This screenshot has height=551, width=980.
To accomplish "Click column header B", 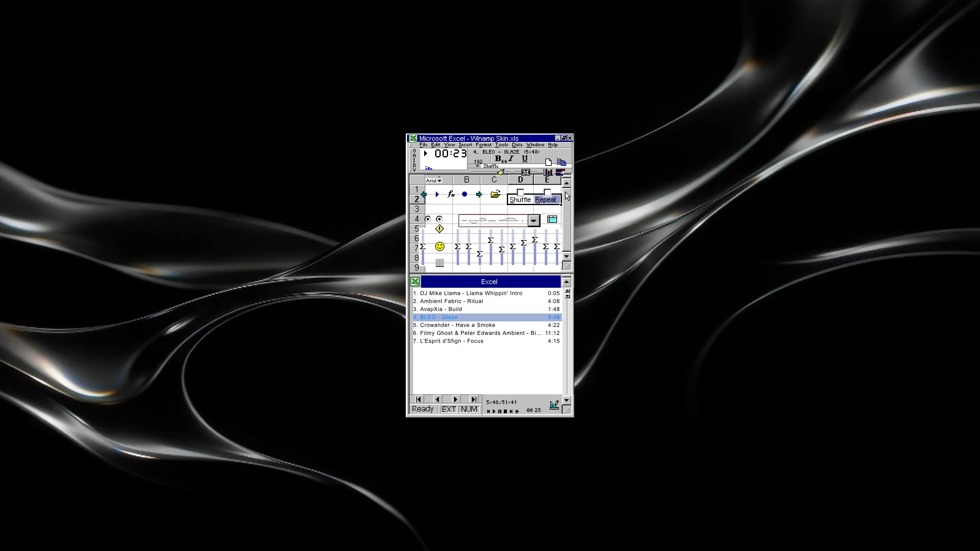I will [x=466, y=179].
